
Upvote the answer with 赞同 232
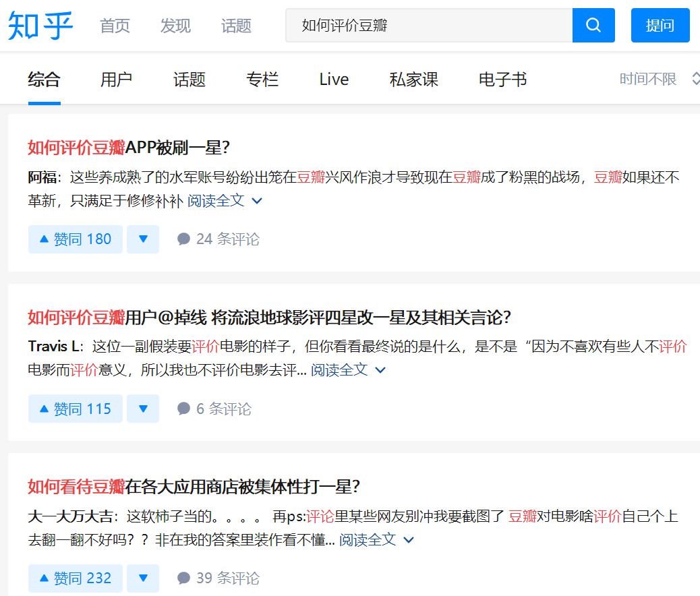[75, 578]
